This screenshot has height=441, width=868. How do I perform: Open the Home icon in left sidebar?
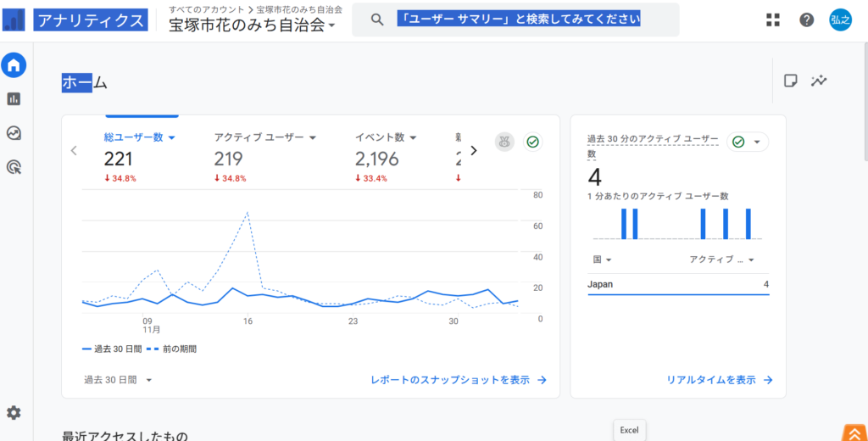pos(14,64)
